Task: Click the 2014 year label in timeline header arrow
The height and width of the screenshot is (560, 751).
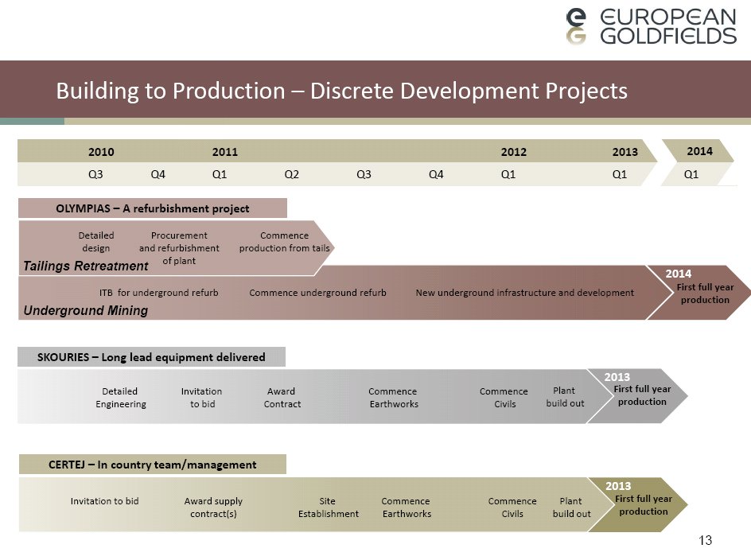Action: click(x=700, y=151)
